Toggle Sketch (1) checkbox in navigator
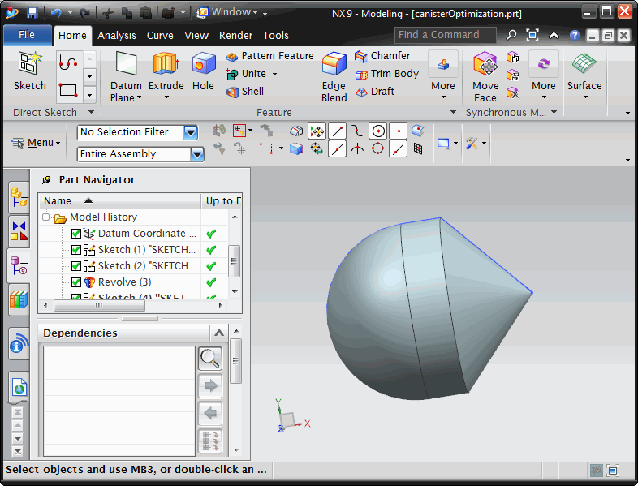 [76, 250]
